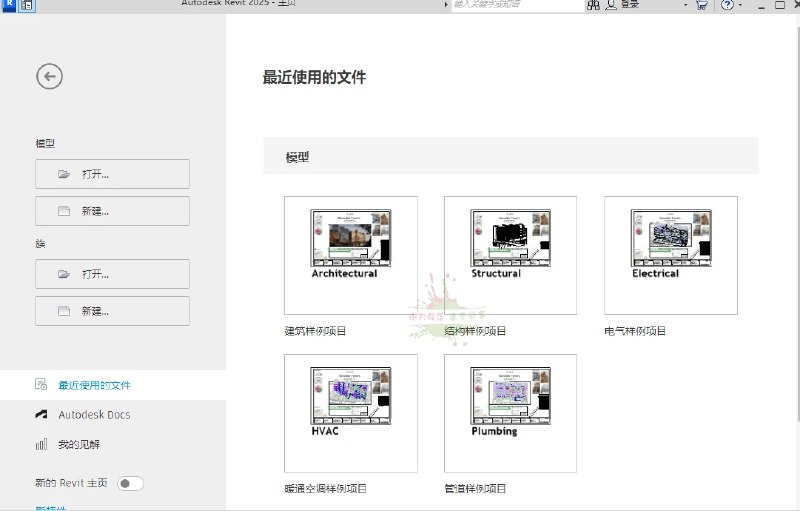Click the 最近使用的文件 document icon
Image resolution: width=800 pixels, height=511 pixels.
point(41,385)
